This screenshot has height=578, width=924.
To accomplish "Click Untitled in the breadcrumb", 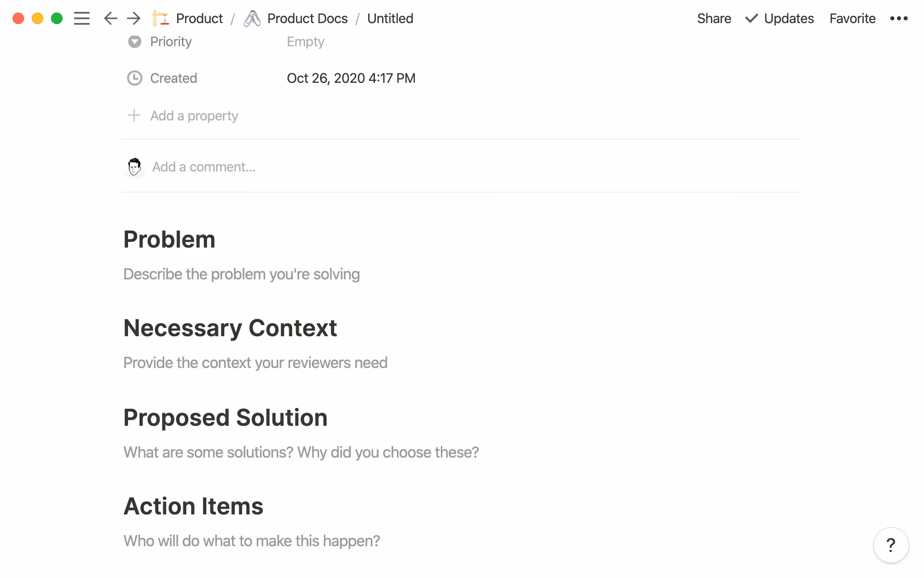I will 390,18.
